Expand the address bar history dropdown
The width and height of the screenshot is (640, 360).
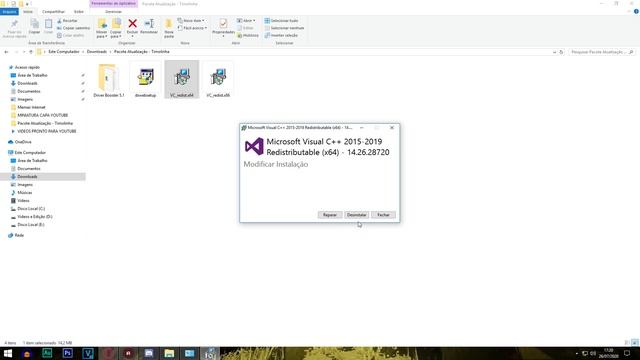pyautogui.click(x=554, y=52)
